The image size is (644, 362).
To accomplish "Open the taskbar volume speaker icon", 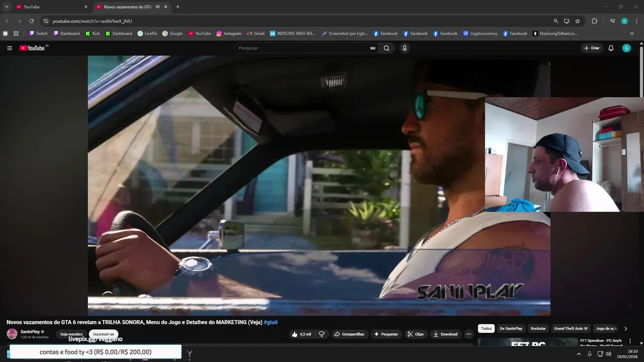I will pos(608,354).
